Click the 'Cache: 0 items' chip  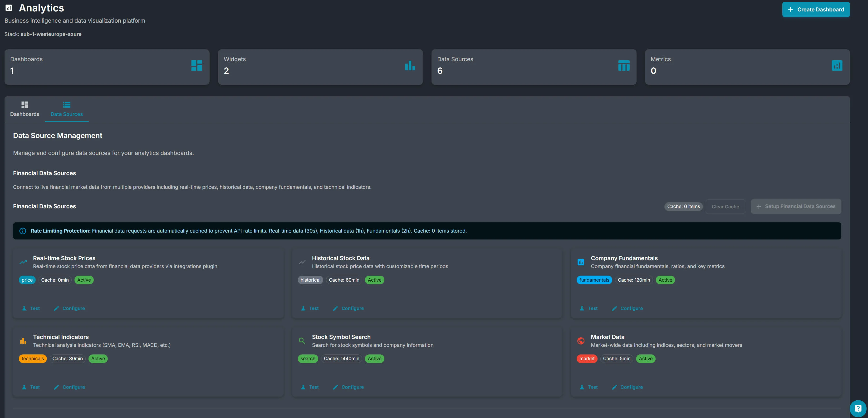tap(683, 207)
